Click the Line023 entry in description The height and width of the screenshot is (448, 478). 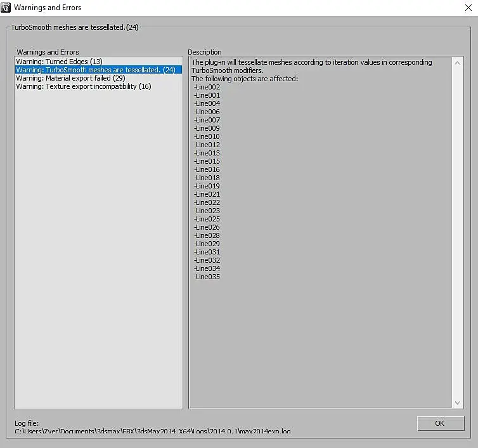click(x=207, y=211)
